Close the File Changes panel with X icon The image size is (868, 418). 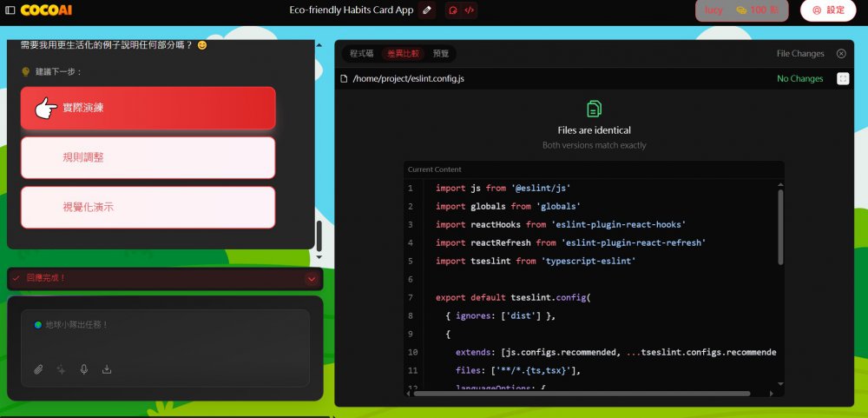[x=841, y=54]
